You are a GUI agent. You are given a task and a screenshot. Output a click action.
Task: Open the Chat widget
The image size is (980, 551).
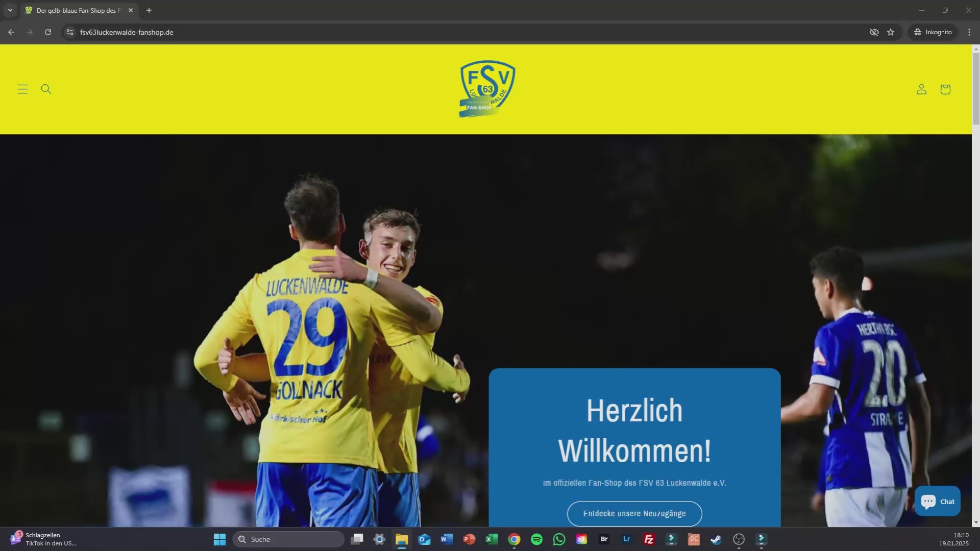[x=938, y=502]
